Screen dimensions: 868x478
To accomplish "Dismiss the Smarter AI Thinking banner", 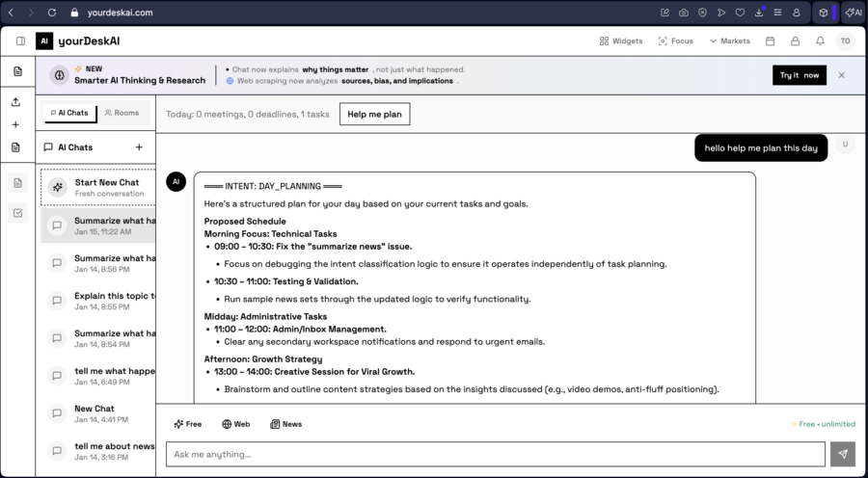I will [x=841, y=75].
